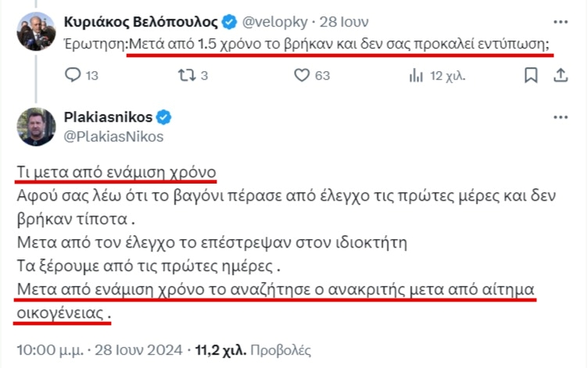
Task: Open the @PlakiasNikos handle link
Action: coord(113,137)
